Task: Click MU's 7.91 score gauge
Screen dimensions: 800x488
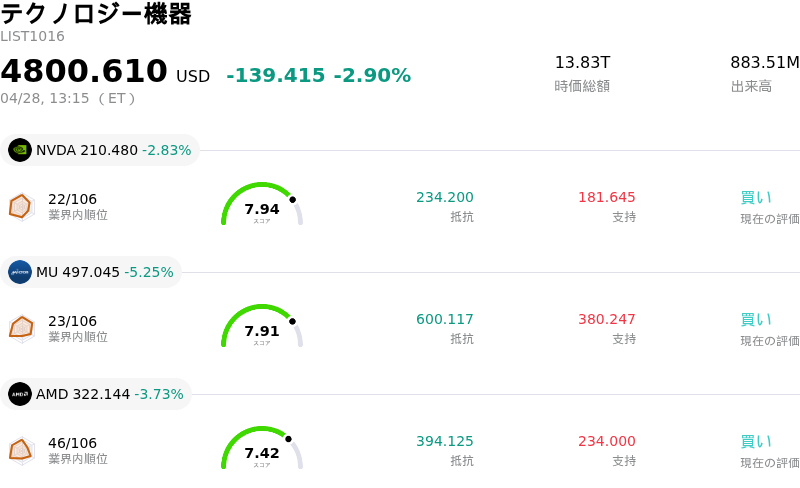Action: 261,328
